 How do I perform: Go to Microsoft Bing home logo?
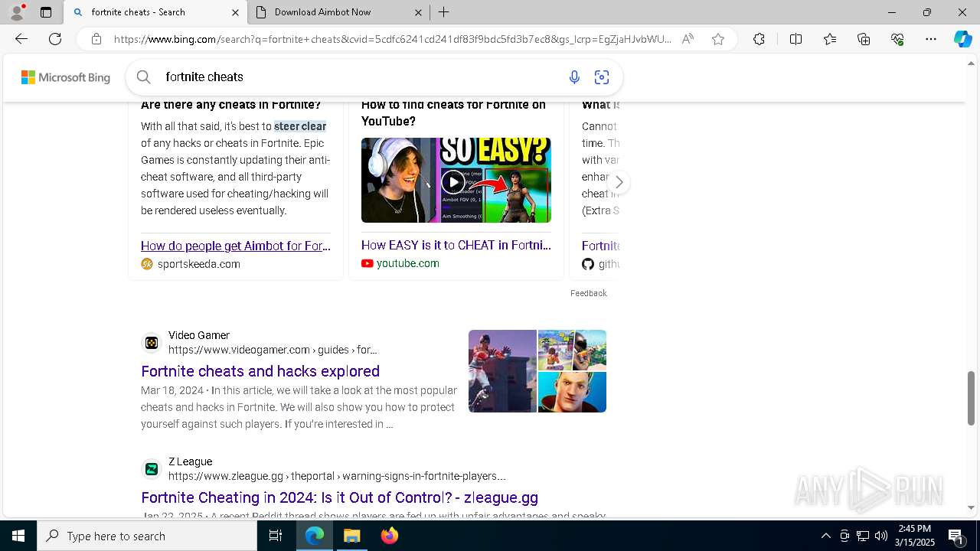pyautogui.click(x=66, y=77)
